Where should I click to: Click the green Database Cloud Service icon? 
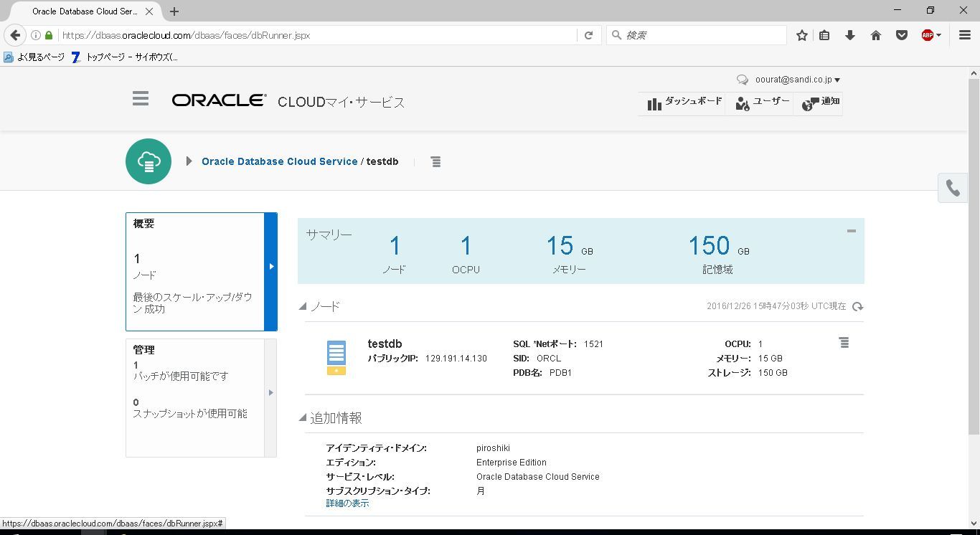149,161
